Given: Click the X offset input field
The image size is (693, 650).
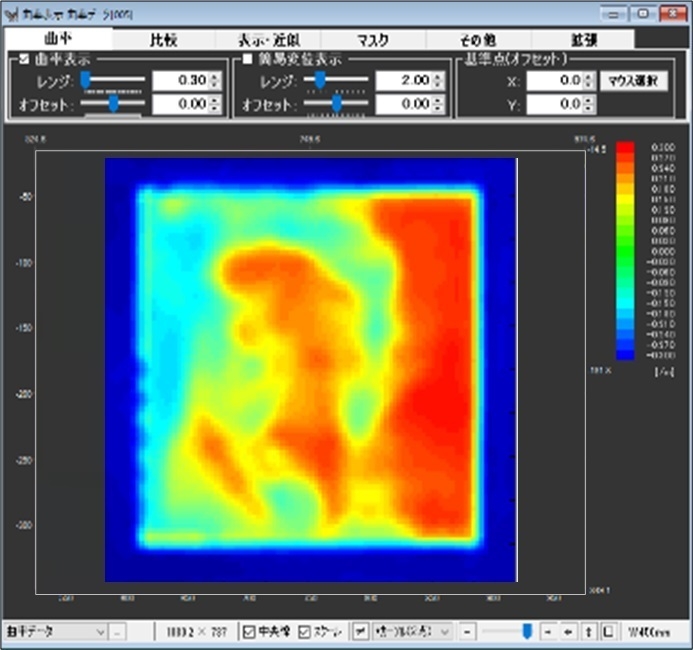Looking at the screenshot, I should [x=555, y=80].
